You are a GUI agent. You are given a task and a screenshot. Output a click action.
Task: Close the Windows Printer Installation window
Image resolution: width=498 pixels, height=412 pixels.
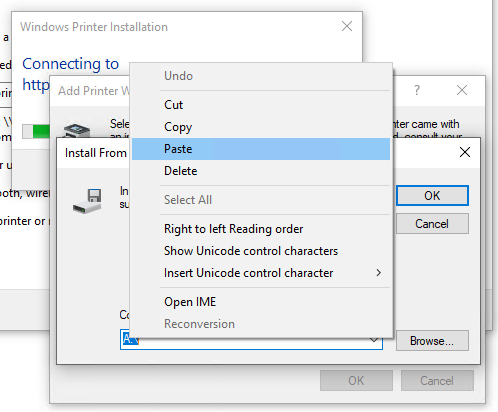coord(347,26)
